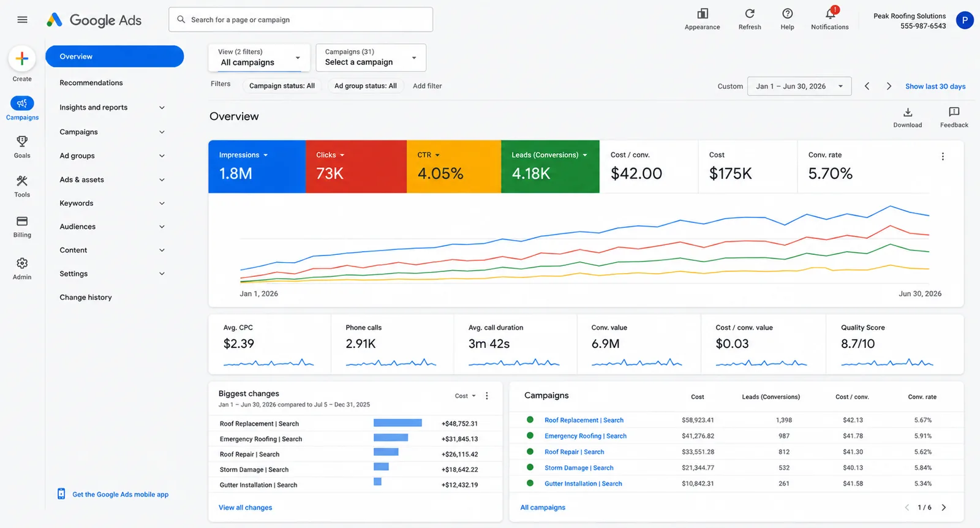
Task: Open Recommendations in the sidebar
Action: point(91,83)
